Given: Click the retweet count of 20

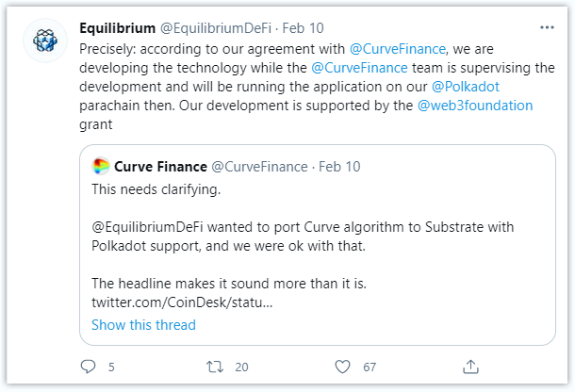Looking at the screenshot, I should click(241, 366).
